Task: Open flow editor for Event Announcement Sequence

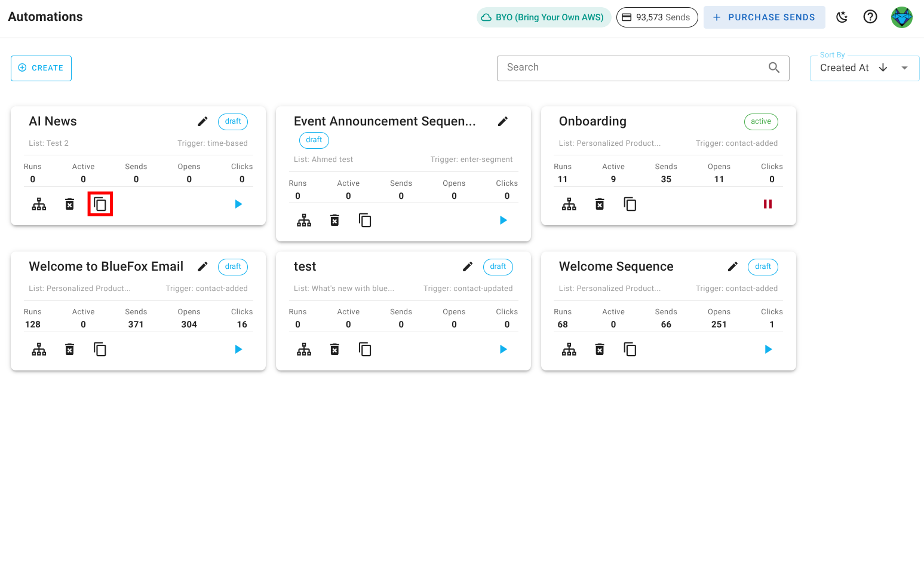Action: 304,220
